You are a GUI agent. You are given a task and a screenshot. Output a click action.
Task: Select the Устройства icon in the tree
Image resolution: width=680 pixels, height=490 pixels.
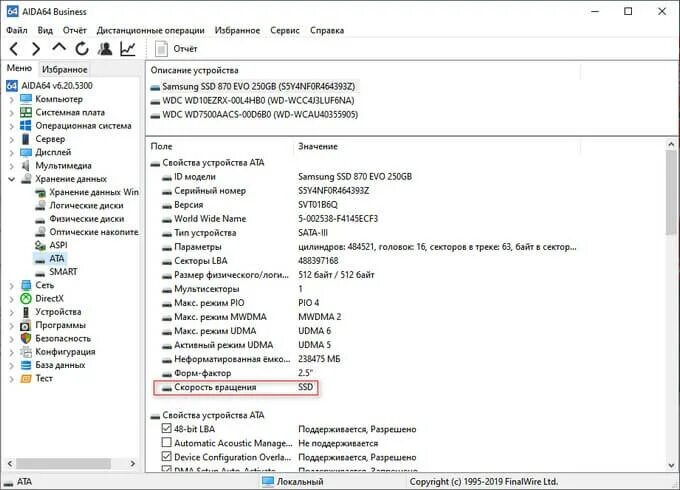tap(26, 312)
